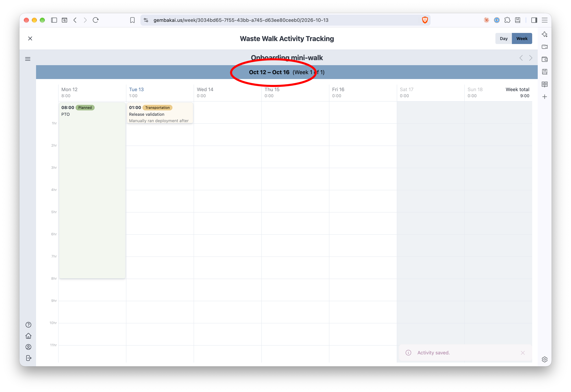
Task: Open the Brave wallet sidebar icon
Action: point(544,59)
